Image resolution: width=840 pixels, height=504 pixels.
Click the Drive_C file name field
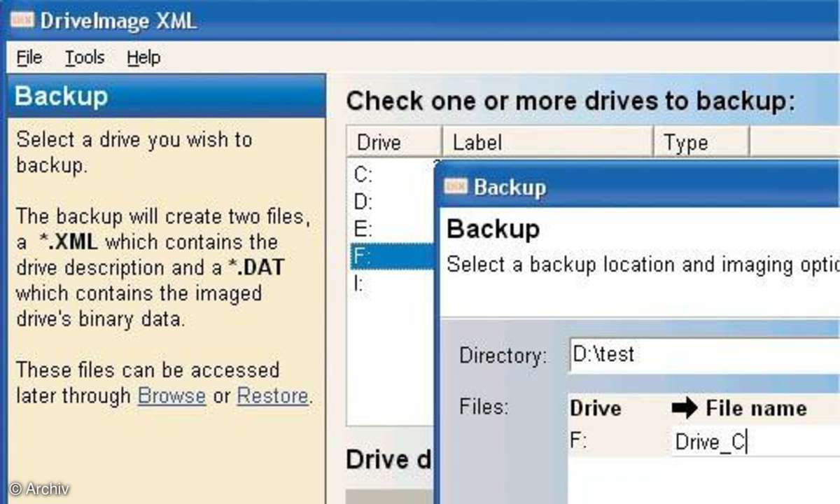pos(755,442)
